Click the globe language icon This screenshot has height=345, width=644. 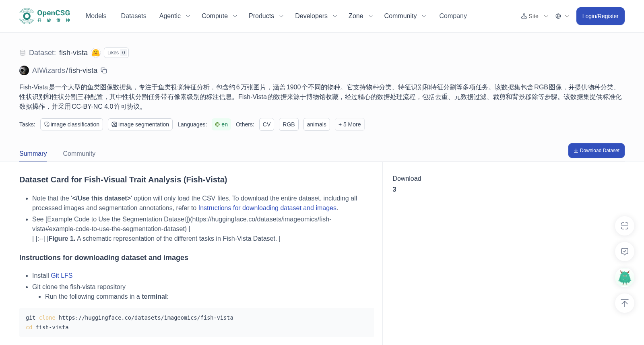click(x=558, y=16)
